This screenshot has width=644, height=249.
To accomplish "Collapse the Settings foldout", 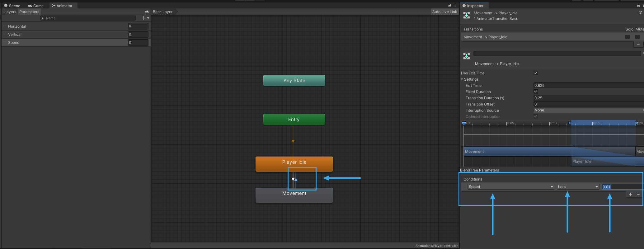I will click(462, 79).
